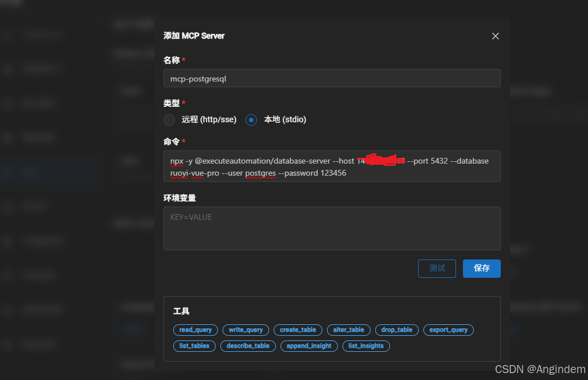Select the append_insight tool tag
588x380 pixels.
[309, 346]
